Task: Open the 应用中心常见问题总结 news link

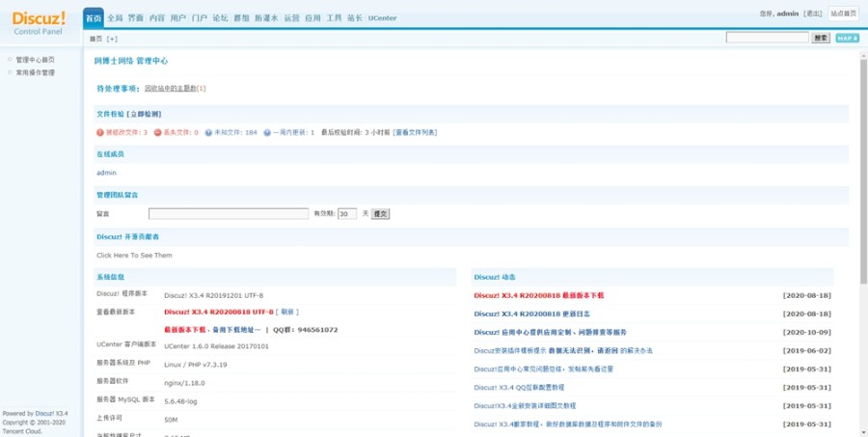Action: [544, 369]
